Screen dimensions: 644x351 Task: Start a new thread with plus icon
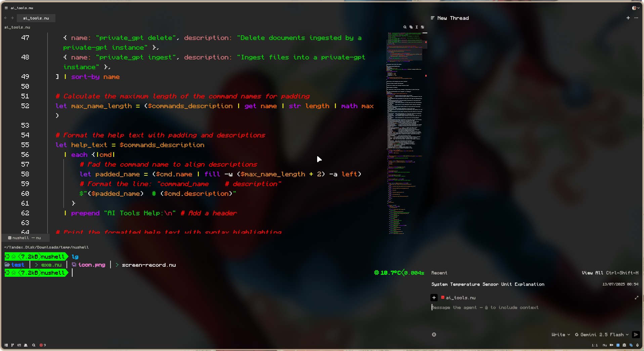coord(628,18)
